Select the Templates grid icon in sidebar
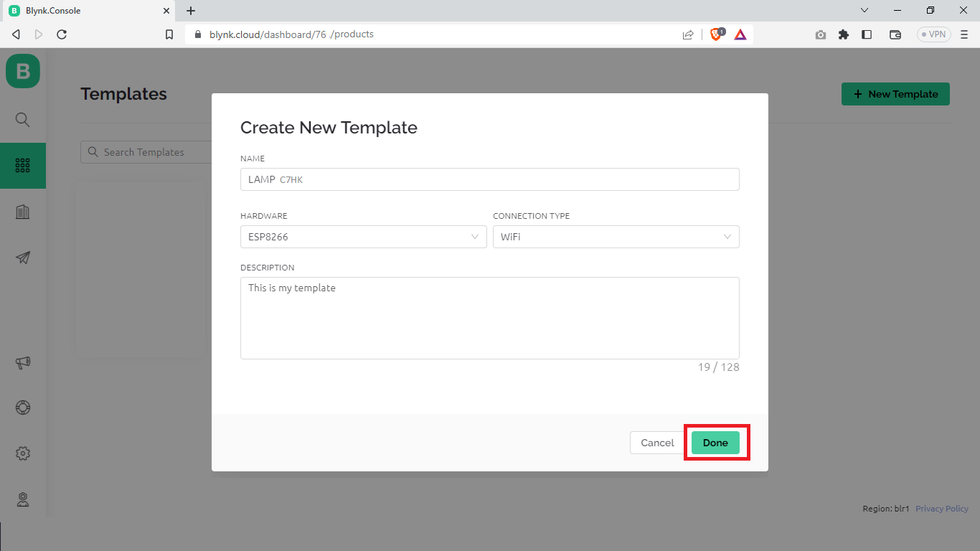This screenshot has width=980, height=551. tap(23, 166)
